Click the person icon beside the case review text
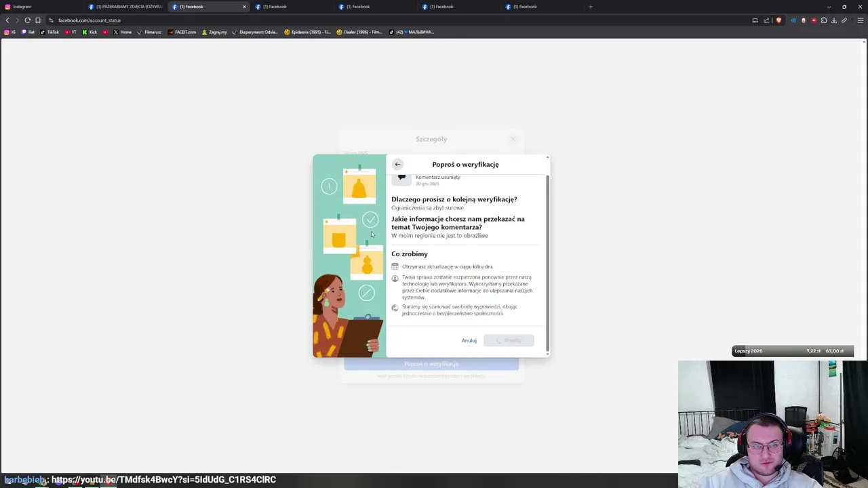Viewport: 868px width, 488px height. 395,279
